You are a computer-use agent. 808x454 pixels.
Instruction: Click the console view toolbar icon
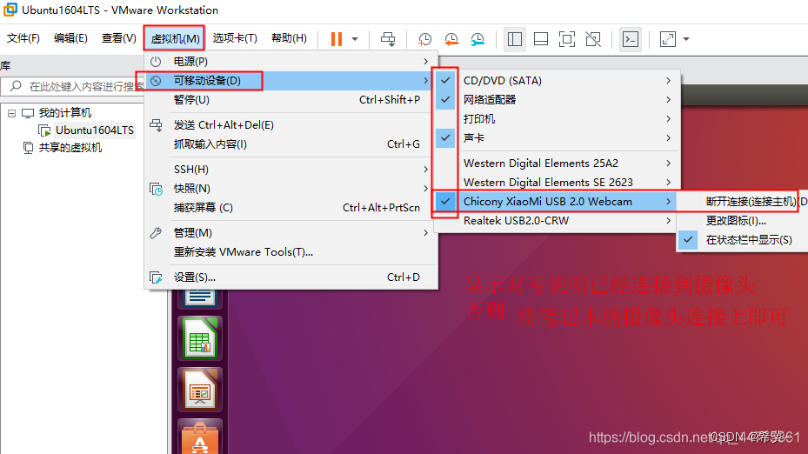pos(631,39)
